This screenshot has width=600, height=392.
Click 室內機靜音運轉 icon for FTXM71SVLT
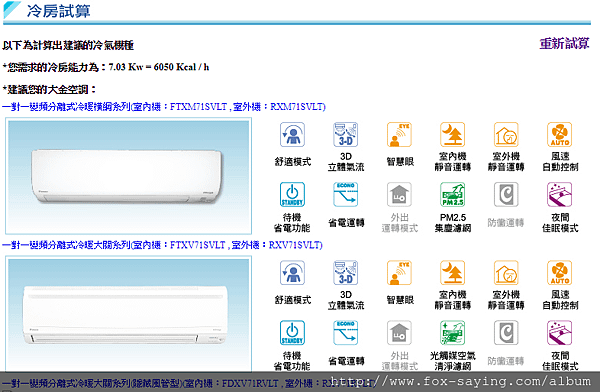pos(453,135)
